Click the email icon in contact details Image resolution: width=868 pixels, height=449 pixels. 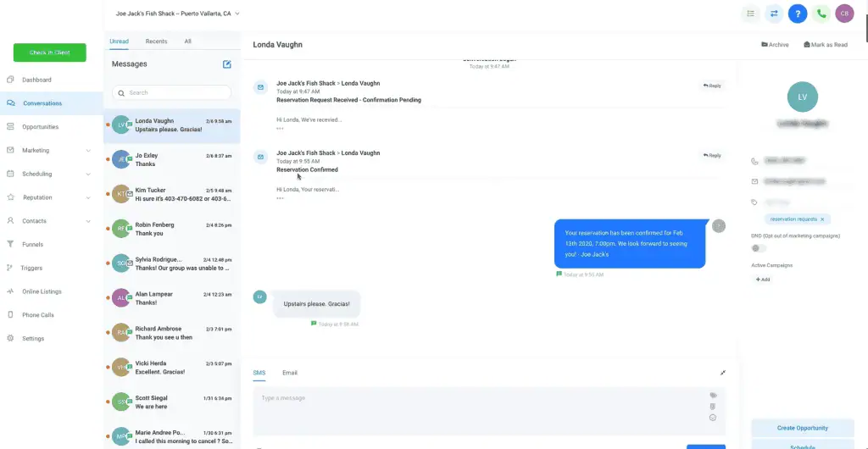pos(754,181)
